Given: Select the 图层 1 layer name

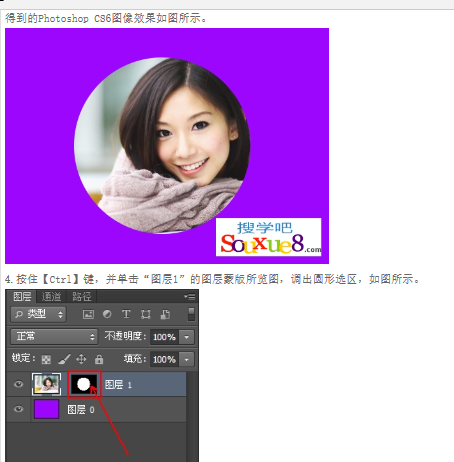Looking at the screenshot, I should pos(118,385).
